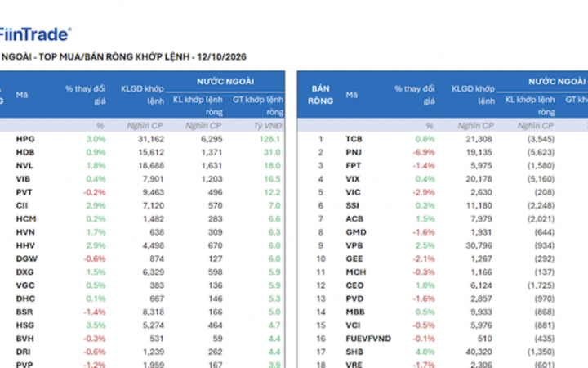
Task: Select the FPT ticker cell
Action: tap(354, 165)
